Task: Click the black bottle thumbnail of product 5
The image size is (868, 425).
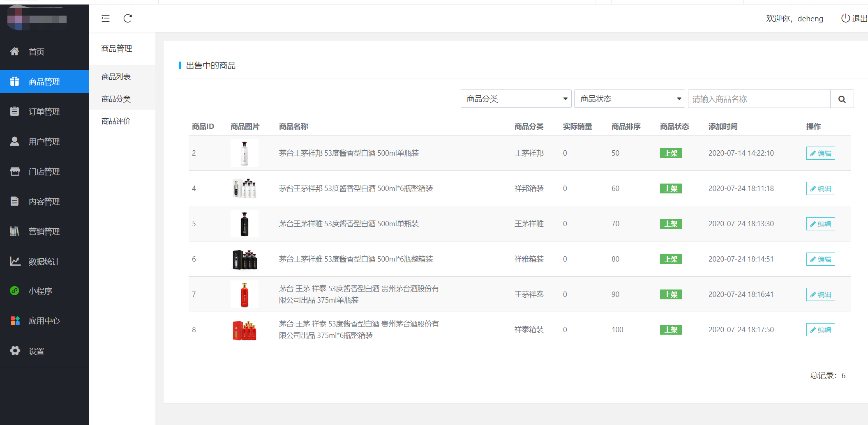Action: coord(245,224)
